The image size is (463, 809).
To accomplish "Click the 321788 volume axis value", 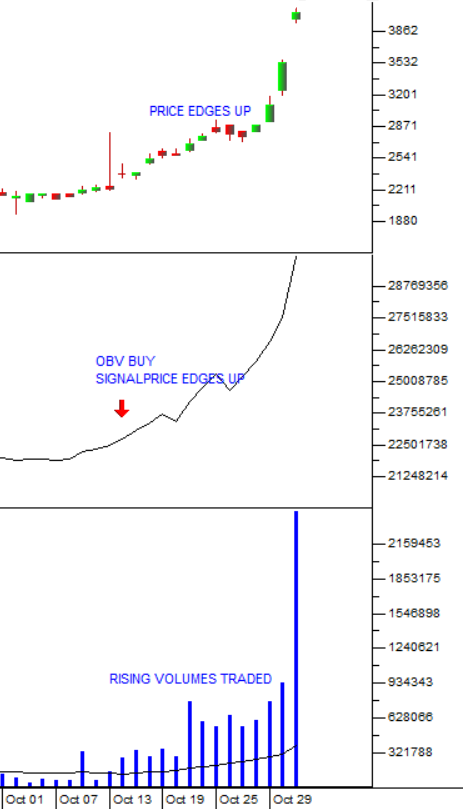I will coord(410,752).
